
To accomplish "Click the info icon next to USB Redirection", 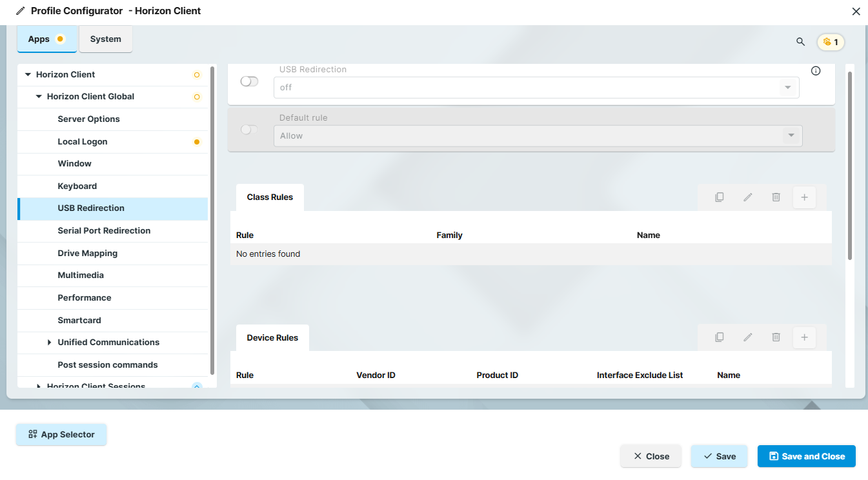I will point(815,71).
